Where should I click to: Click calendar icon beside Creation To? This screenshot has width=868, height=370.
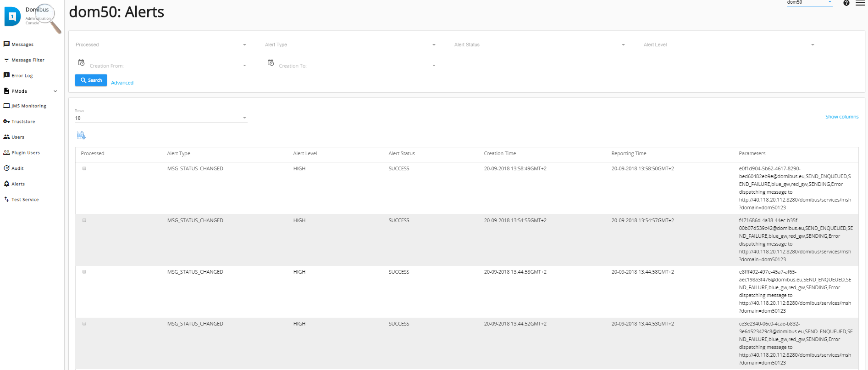[x=271, y=62]
